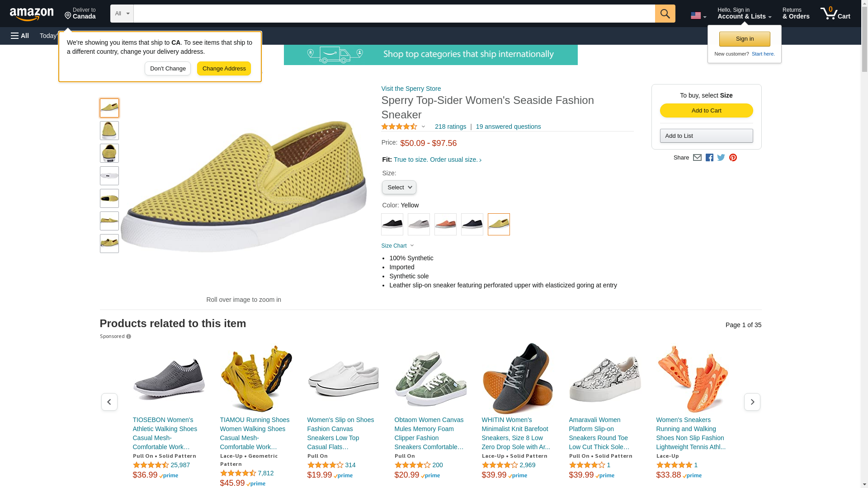Click the Change Address button

pos(224,69)
